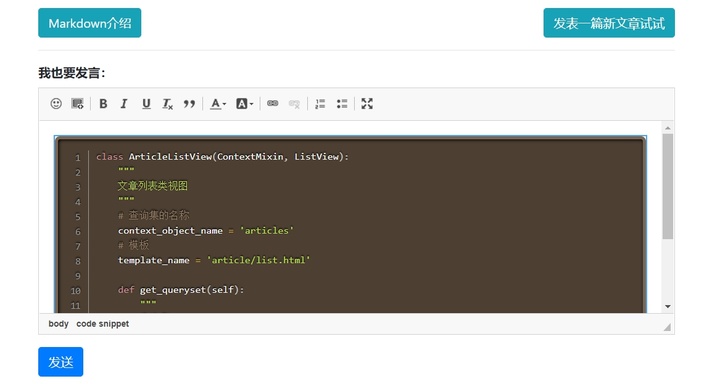
Task: Click the # 查询集的名称 comment line
Action: tap(153, 215)
